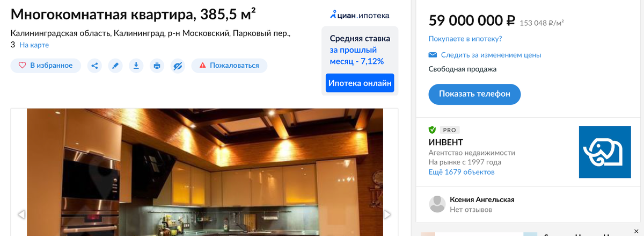This screenshot has width=644, height=236.
Task: Go to next photo with right arrow
Action: pyautogui.click(x=387, y=214)
